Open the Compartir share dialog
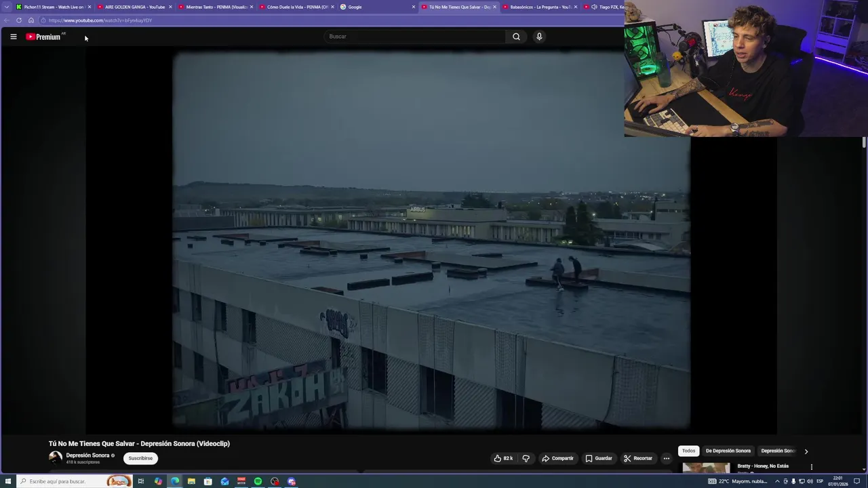 [x=557, y=458]
